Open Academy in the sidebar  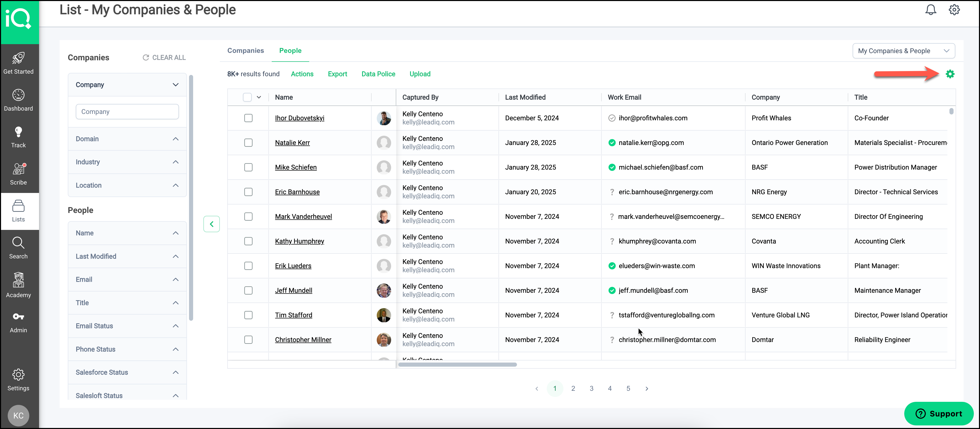click(x=18, y=285)
